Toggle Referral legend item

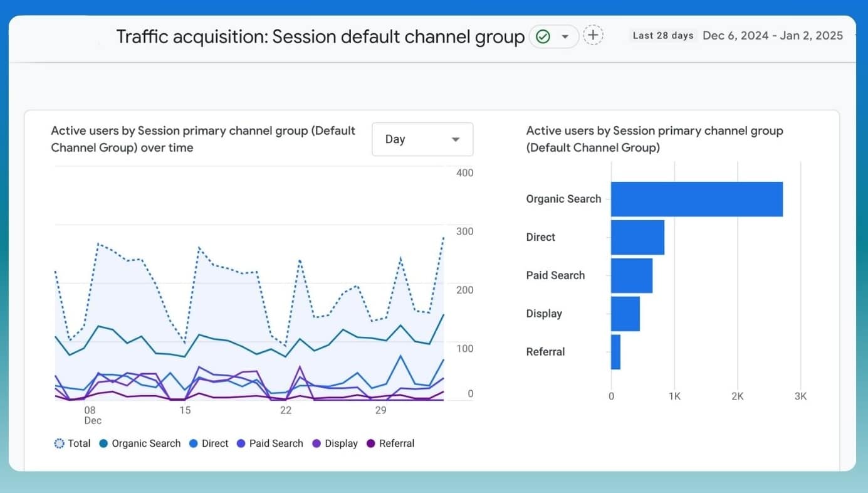[390, 443]
